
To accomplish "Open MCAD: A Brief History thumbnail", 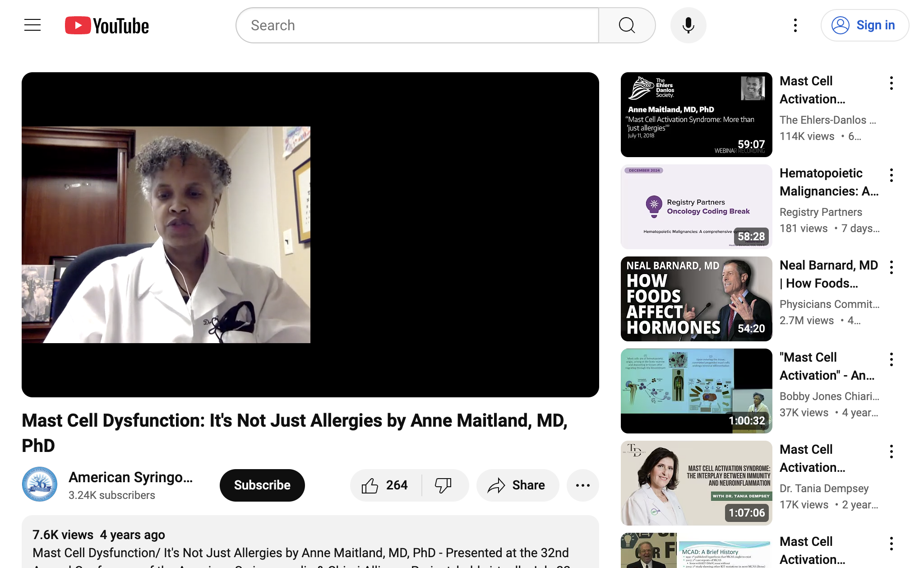I will tap(697, 550).
